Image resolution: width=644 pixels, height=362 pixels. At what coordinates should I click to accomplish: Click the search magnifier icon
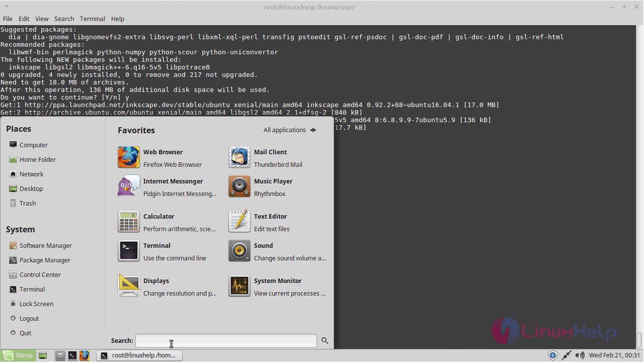pyautogui.click(x=325, y=341)
